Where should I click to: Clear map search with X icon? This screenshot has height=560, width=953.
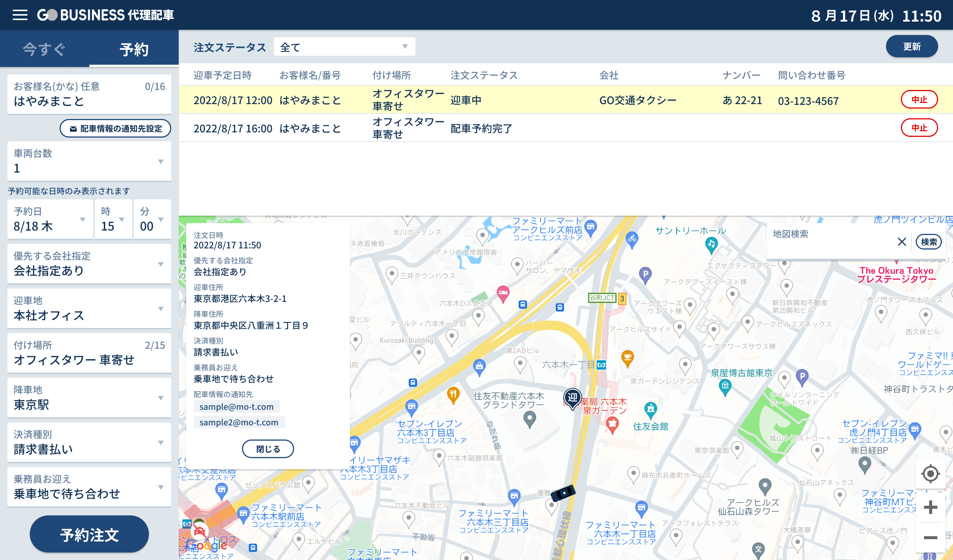902,242
